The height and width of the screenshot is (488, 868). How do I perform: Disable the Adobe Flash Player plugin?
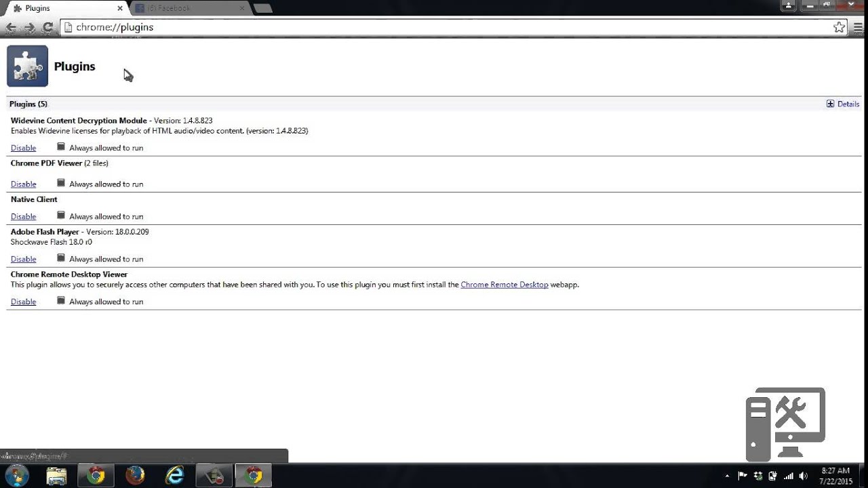23,260
